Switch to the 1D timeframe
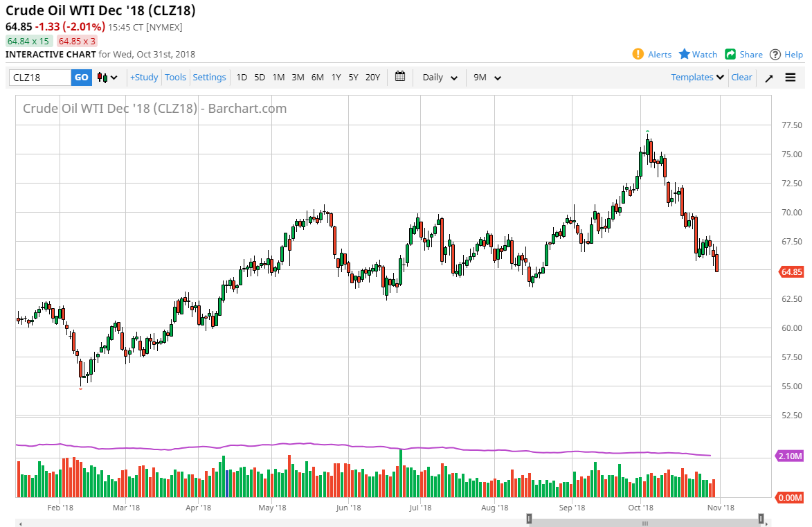The image size is (812, 527). pyautogui.click(x=241, y=78)
